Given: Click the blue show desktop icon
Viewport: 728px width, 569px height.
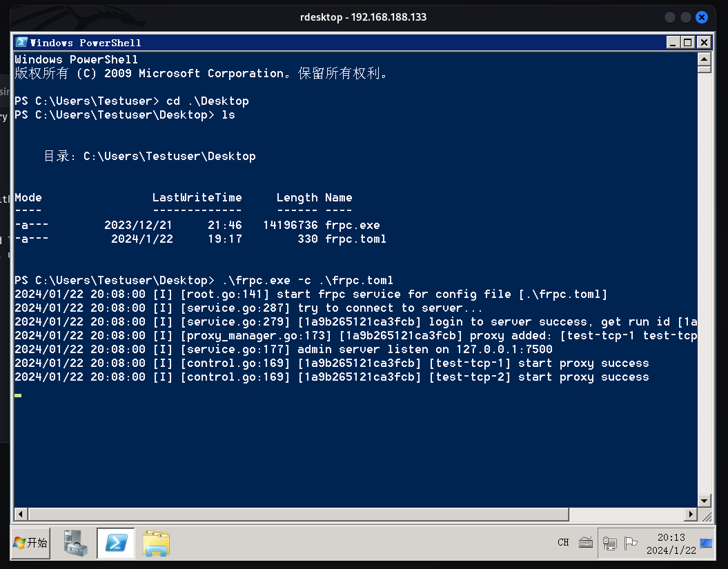Looking at the screenshot, I should click(x=706, y=543).
